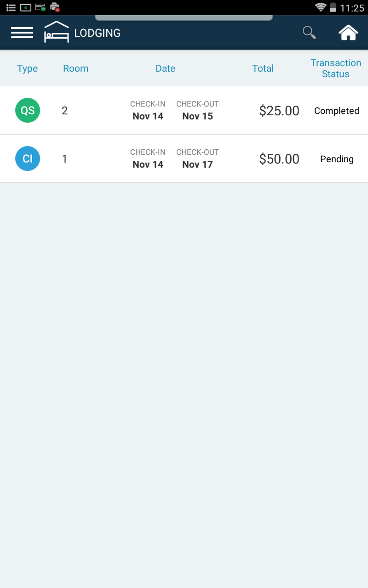Tap the printer error status icon
Image resolution: width=368 pixels, height=588 pixels.
coord(55,7)
